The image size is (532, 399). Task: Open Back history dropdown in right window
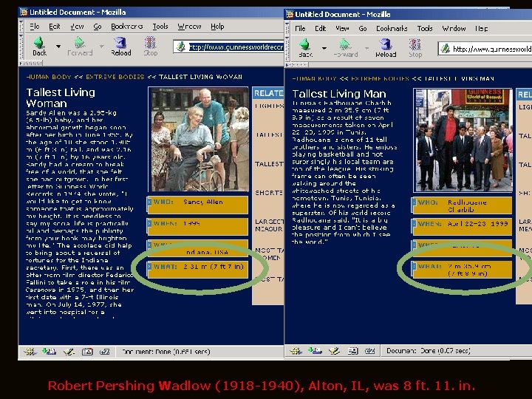324,48
